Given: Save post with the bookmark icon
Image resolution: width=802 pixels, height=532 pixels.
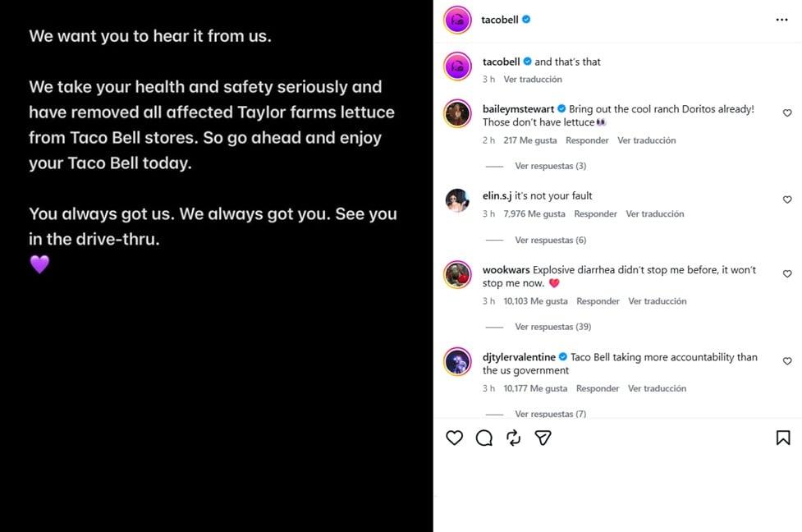Looking at the screenshot, I should 783,438.
